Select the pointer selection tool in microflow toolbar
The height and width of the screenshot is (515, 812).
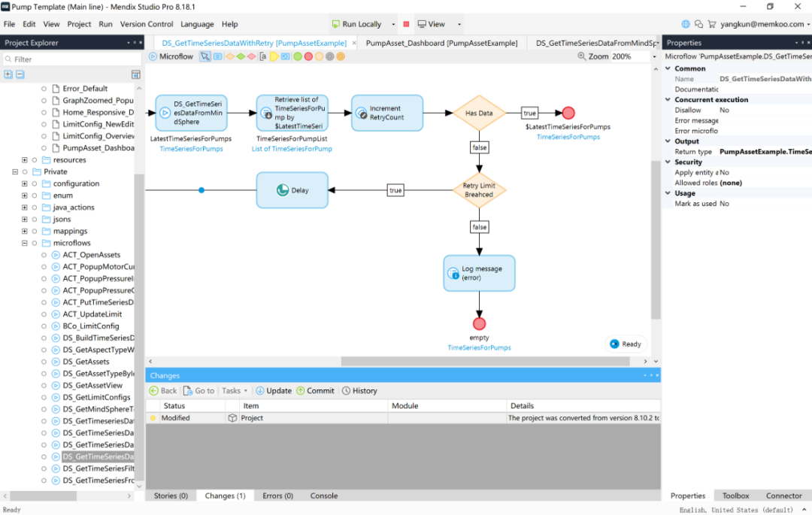[x=205, y=56]
